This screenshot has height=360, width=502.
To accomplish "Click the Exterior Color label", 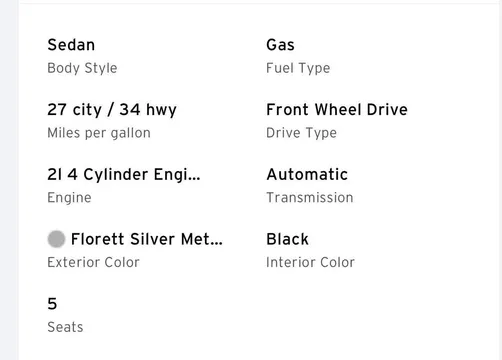I will [93, 262].
